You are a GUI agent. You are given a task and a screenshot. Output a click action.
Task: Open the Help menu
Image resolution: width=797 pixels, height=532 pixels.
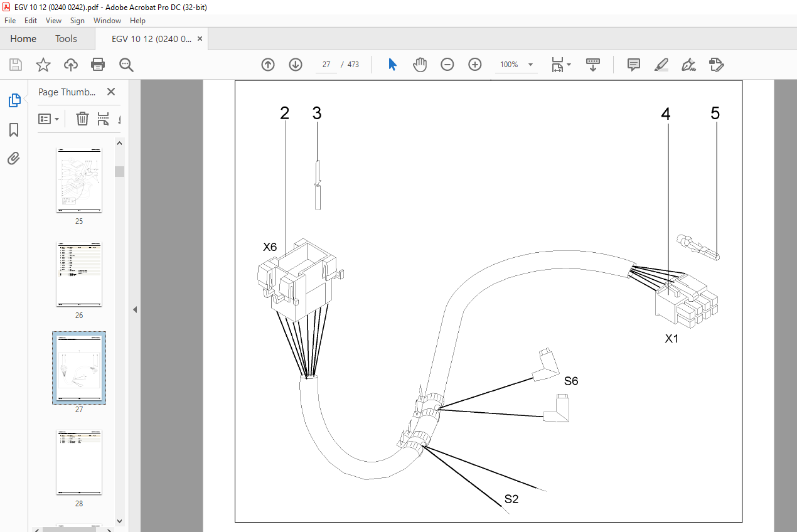point(137,21)
